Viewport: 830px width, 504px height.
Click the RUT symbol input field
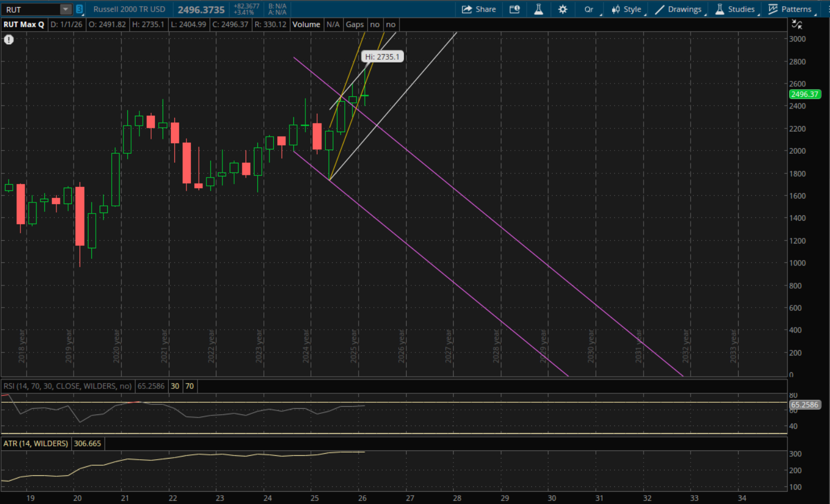click(x=30, y=9)
